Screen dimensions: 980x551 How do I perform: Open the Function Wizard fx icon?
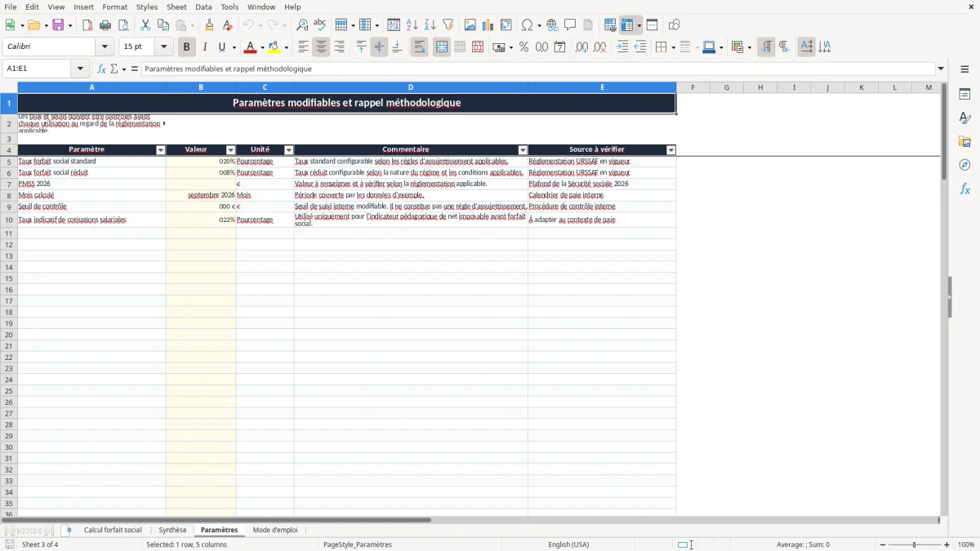tap(101, 69)
